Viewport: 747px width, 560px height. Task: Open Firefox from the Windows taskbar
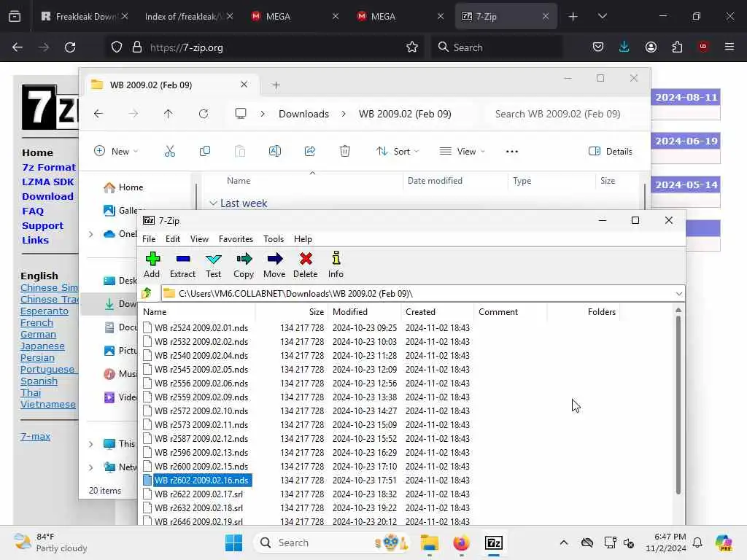click(x=461, y=542)
